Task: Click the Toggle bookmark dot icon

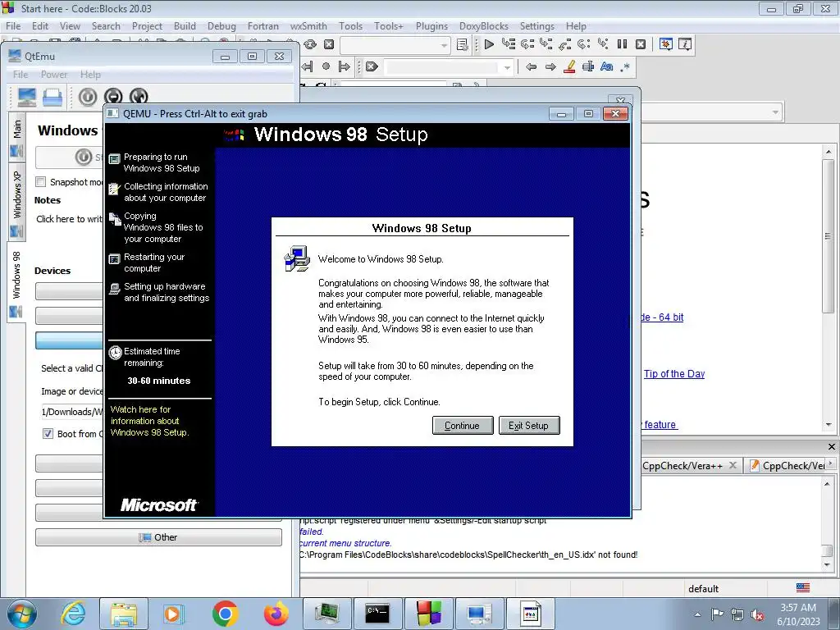Action: click(x=326, y=66)
